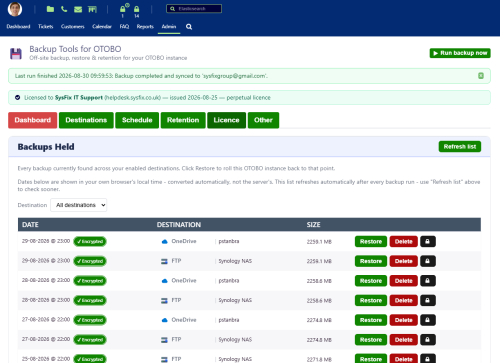Image resolution: width=500 pixels, height=363 pixels.
Task: Switch to the red Dashboard tab
Action: [x=33, y=120]
